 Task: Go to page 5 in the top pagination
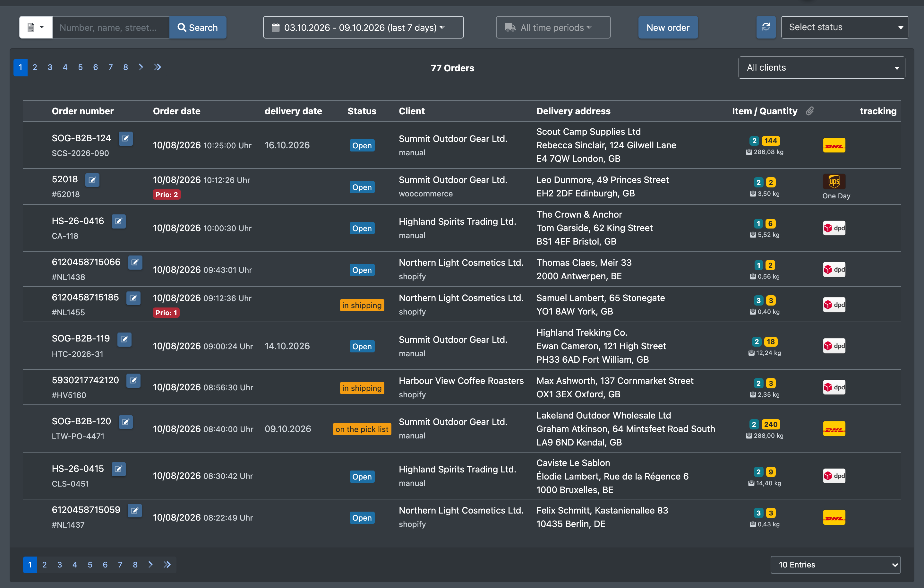pos(80,67)
